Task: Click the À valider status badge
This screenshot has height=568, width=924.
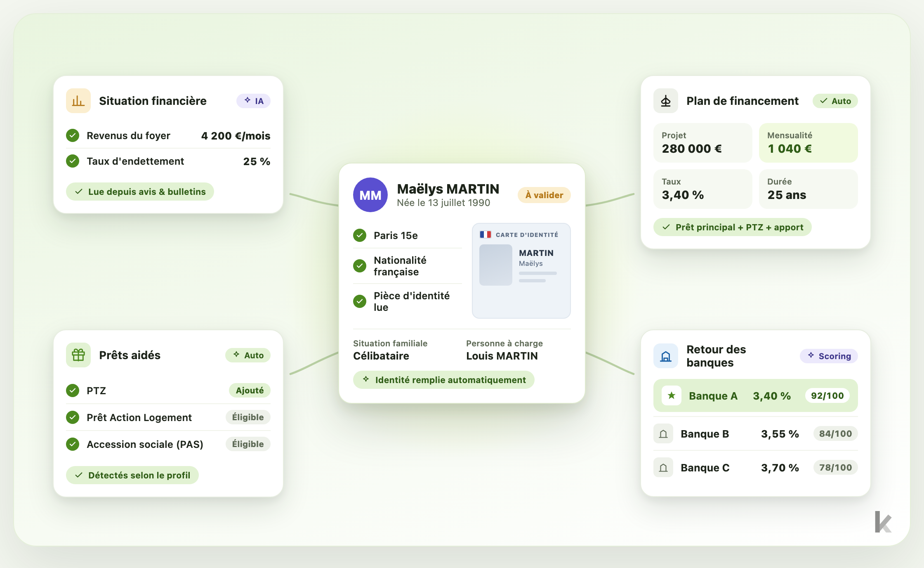Action: point(544,195)
